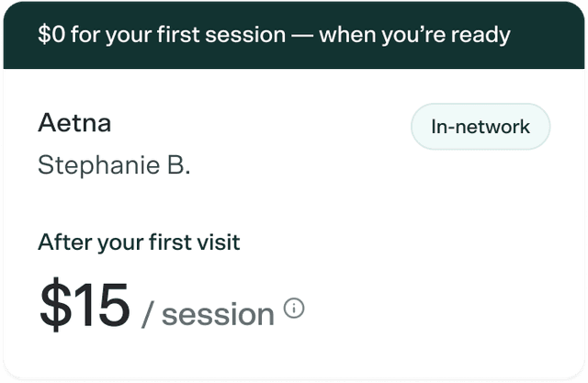This screenshot has height=383, width=588.
Task: Click the word "visit" above the price
Action: coord(217,243)
